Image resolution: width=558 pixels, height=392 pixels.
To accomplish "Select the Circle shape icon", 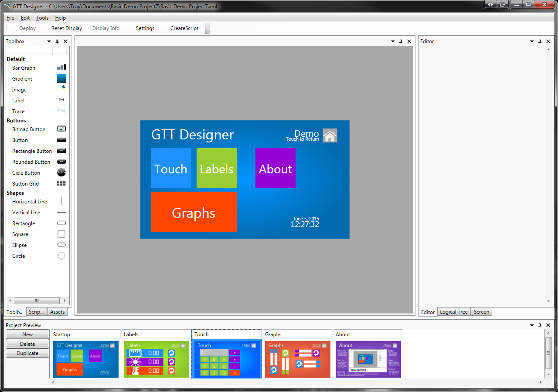I will (61, 256).
